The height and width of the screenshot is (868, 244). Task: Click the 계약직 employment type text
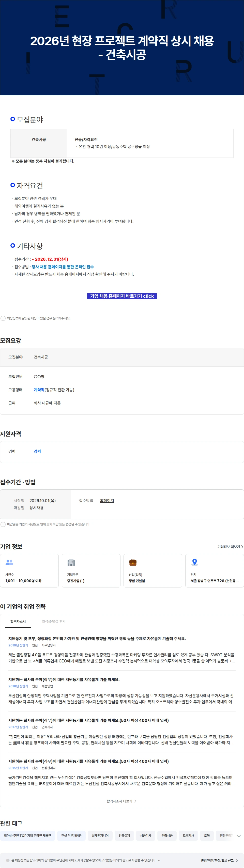pyautogui.click(x=39, y=390)
